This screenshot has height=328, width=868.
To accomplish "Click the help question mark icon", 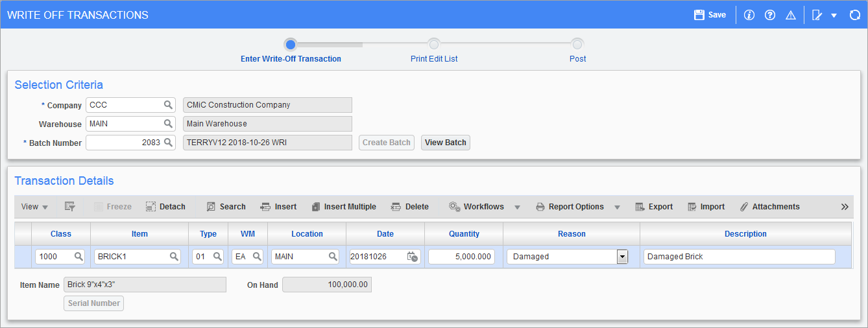I will tap(770, 15).
